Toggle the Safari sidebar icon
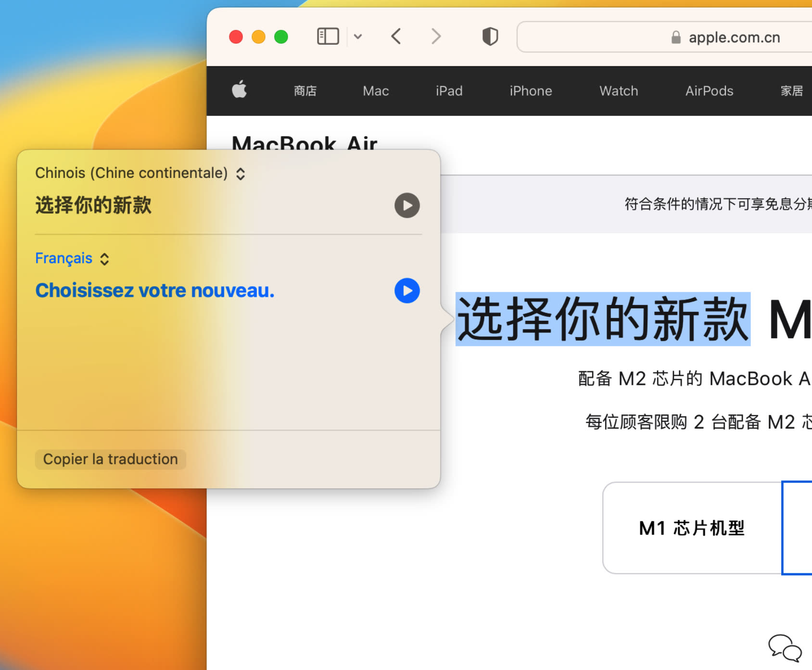Image resolution: width=812 pixels, height=670 pixels. point(328,37)
